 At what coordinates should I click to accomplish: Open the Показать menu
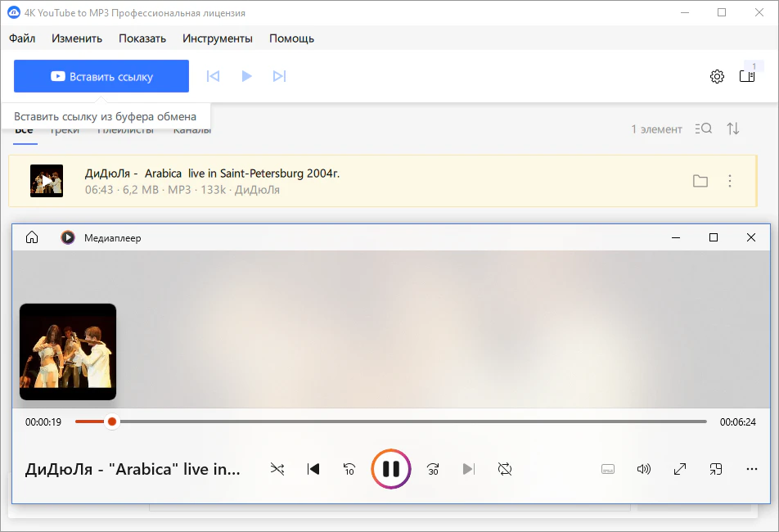[x=142, y=38]
